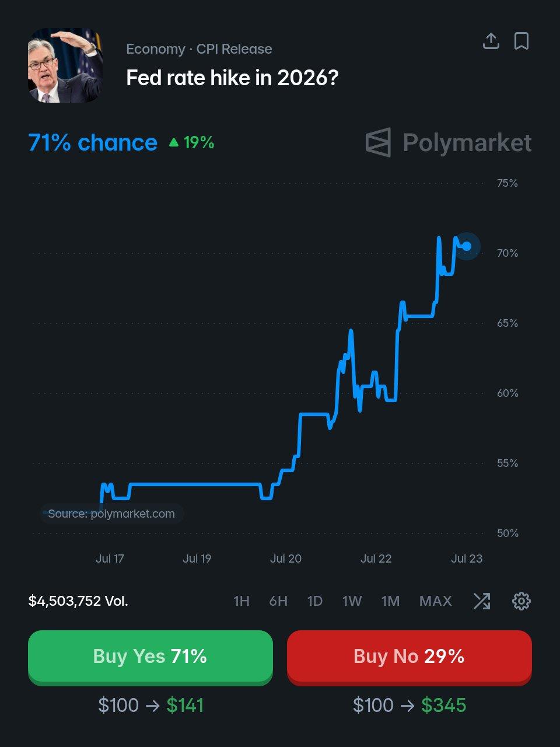The width and height of the screenshot is (560, 747).
Task: Switch chart to 1W range
Action: [x=352, y=601]
